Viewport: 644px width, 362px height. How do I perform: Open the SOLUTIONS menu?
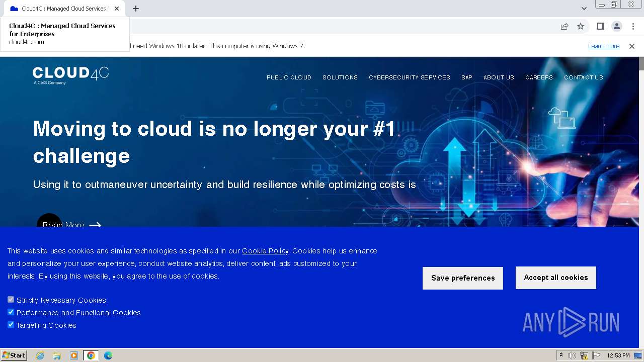pyautogui.click(x=340, y=77)
